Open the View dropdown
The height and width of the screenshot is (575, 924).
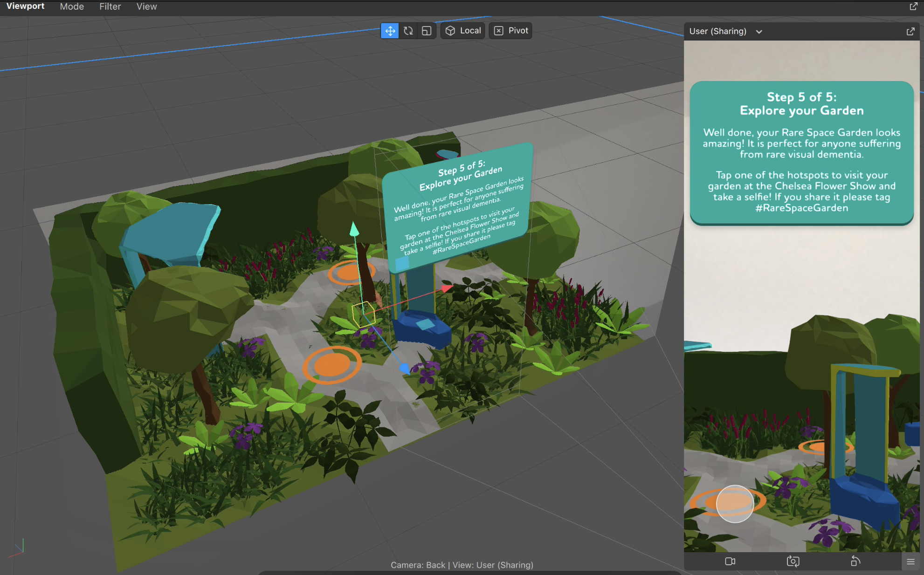pos(146,7)
